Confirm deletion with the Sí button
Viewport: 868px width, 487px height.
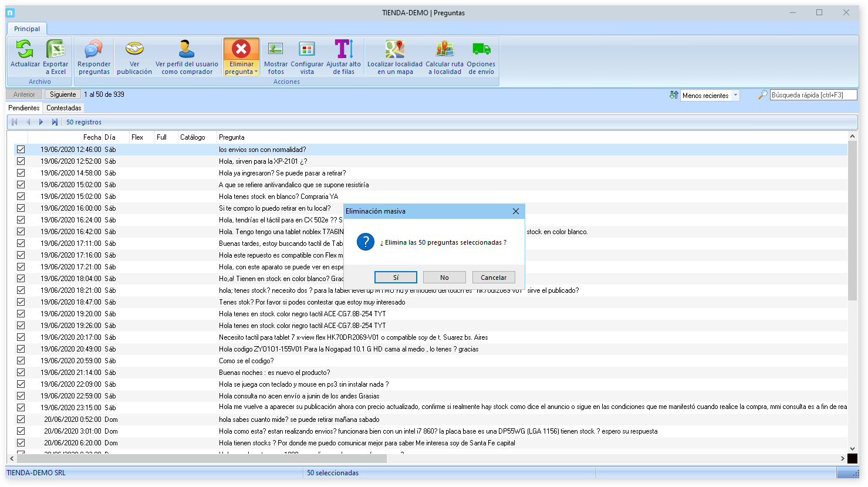click(396, 278)
